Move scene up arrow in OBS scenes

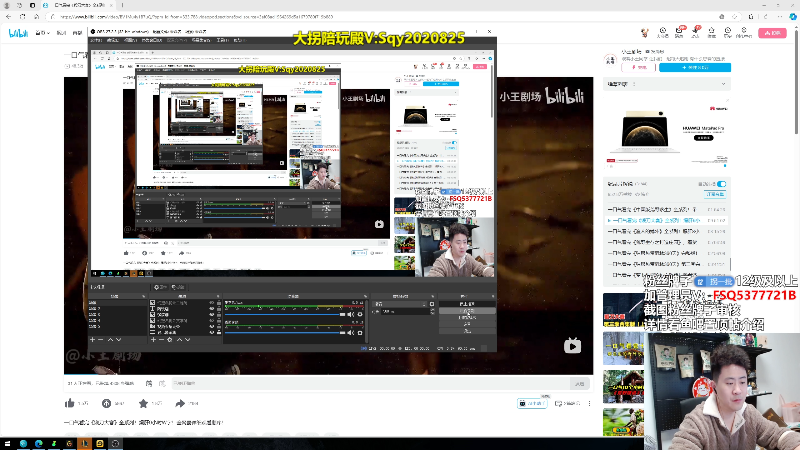tap(110, 339)
